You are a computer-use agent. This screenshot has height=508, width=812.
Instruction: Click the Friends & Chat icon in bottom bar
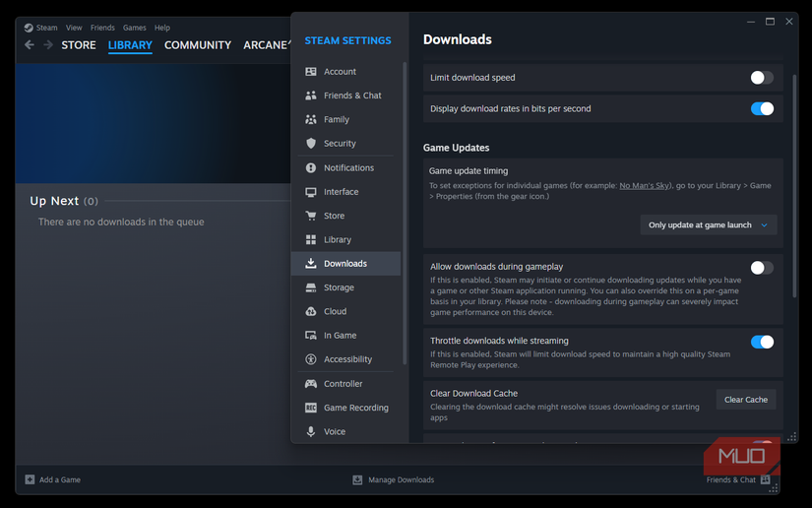[766, 479]
